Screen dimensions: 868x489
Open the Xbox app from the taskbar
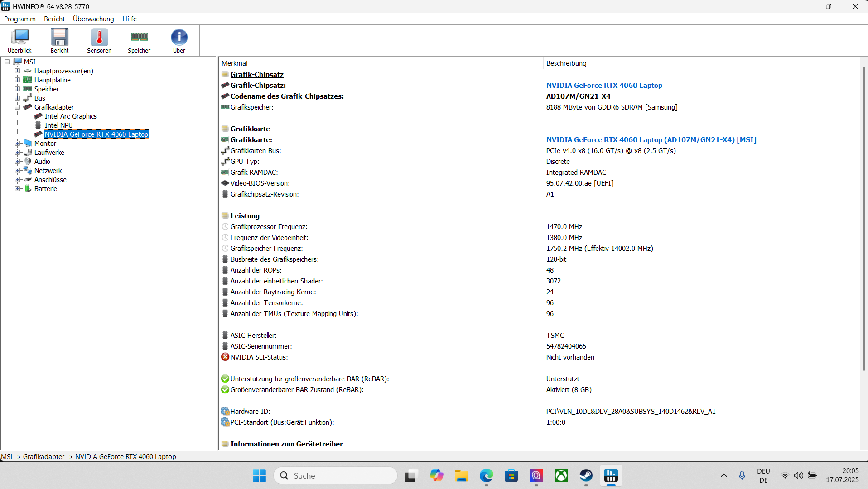tap(561, 476)
